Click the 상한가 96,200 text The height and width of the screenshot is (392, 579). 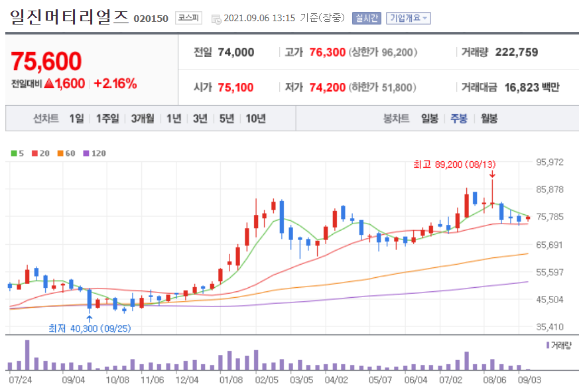click(x=383, y=52)
